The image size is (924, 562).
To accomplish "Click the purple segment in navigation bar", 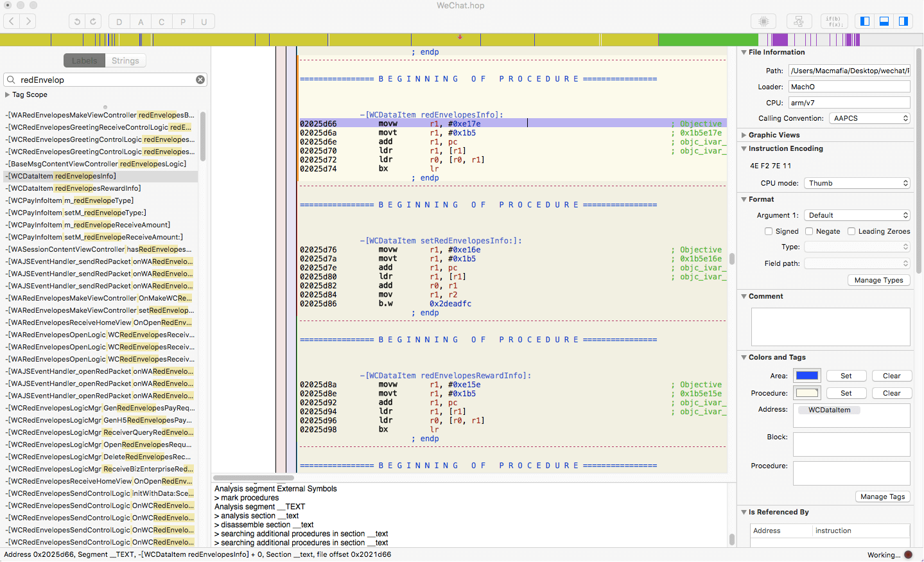I will (780, 40).
